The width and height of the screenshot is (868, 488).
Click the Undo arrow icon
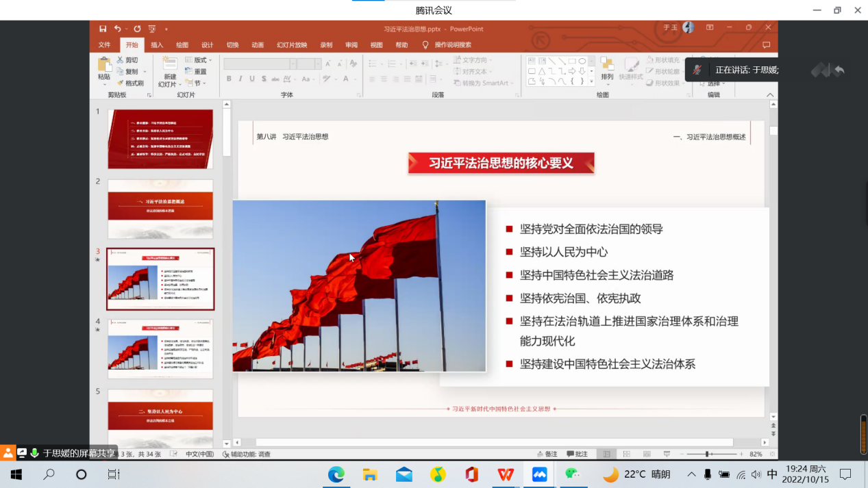tap(118, 29)
